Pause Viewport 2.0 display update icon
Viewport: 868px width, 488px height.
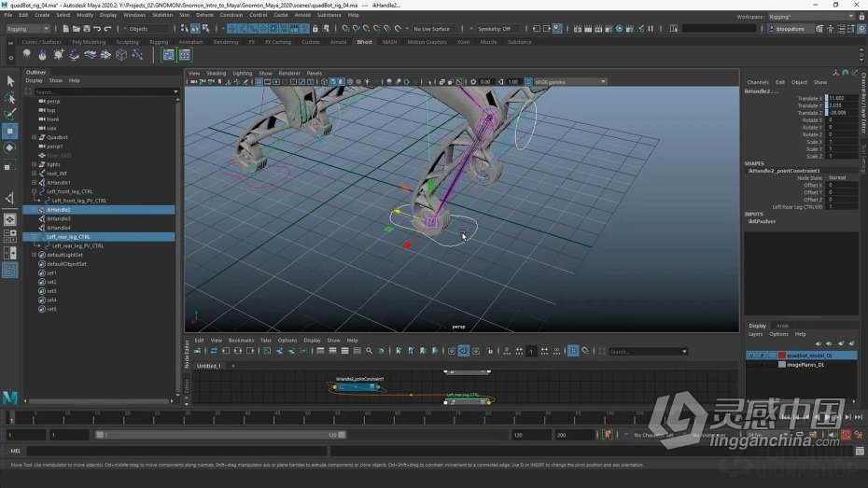coord(651,29)
